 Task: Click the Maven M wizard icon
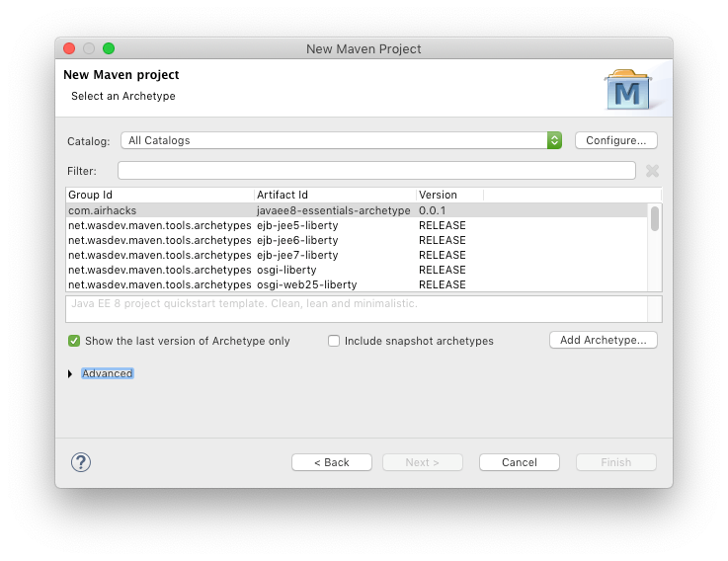point(627,90)
